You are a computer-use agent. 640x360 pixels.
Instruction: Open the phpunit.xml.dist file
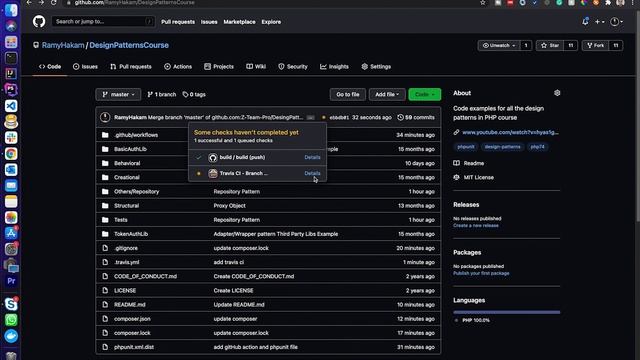point(134,347)
